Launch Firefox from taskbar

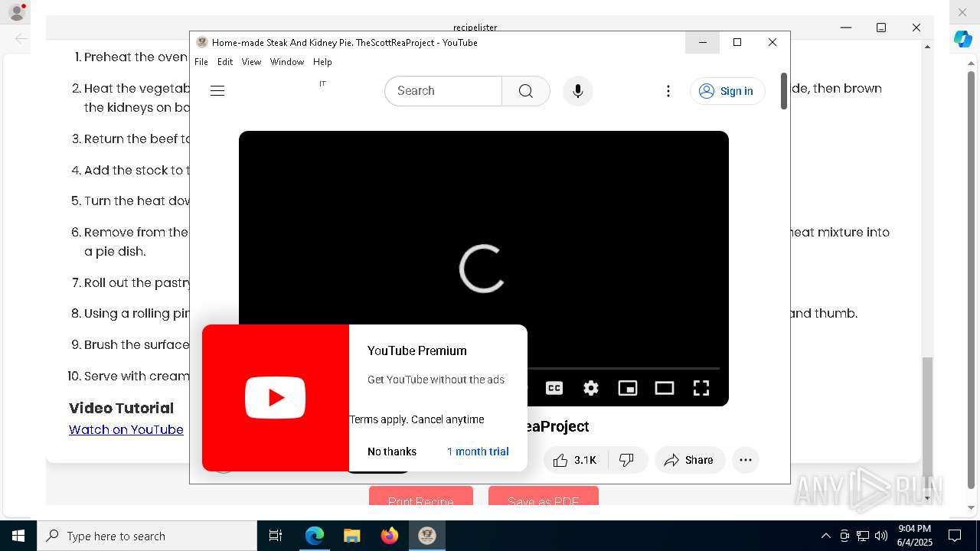tap(390, 536)
